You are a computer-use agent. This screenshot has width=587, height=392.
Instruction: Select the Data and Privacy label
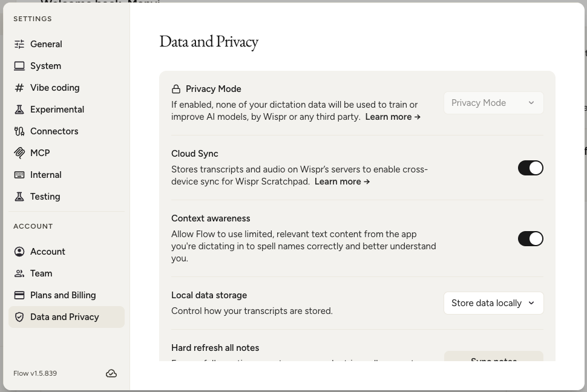click(x=64, y=317)
